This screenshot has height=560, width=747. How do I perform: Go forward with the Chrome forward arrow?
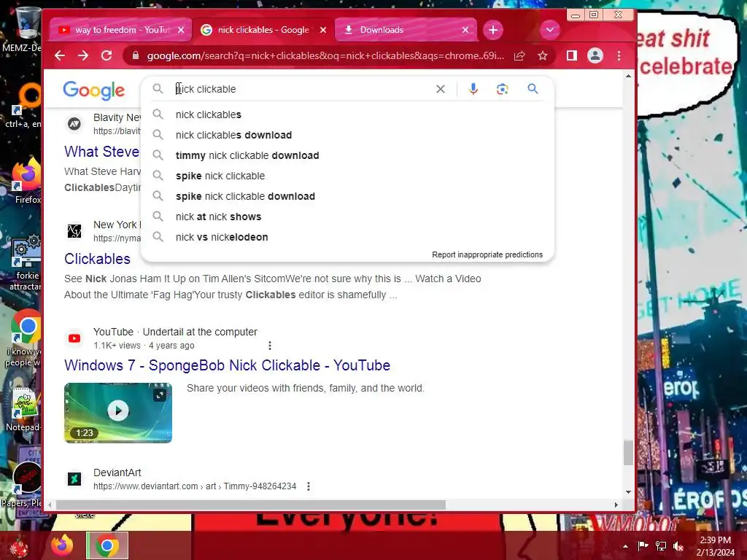pyautogui.click(x=83, y=55)
